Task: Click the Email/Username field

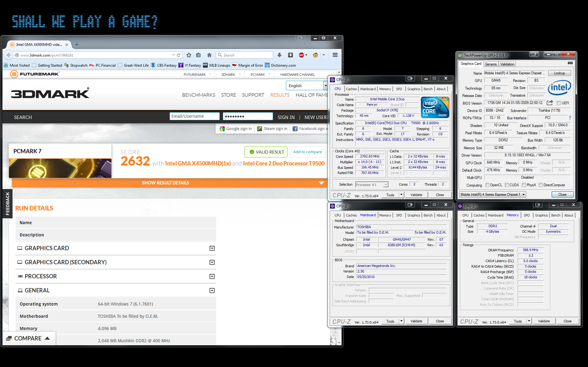Action: coord(194,116)
